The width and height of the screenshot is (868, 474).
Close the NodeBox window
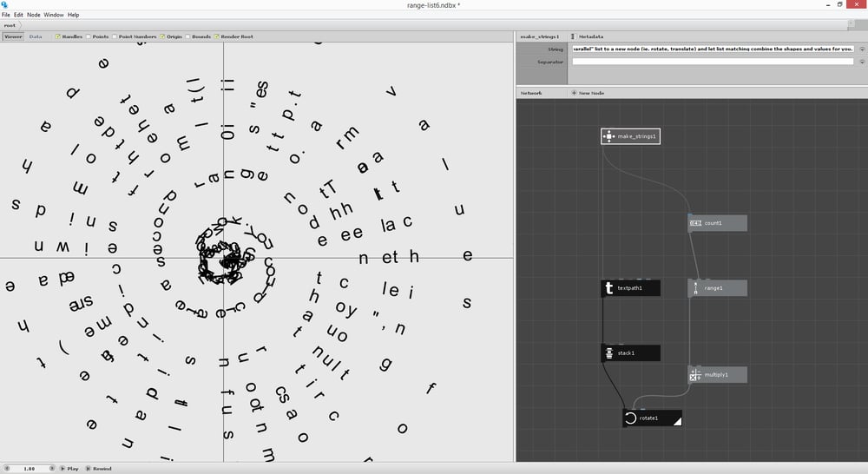point(857,5)
